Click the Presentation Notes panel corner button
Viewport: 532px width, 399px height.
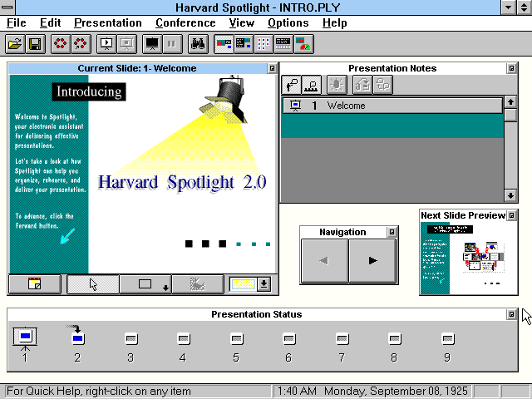point(512,68)
